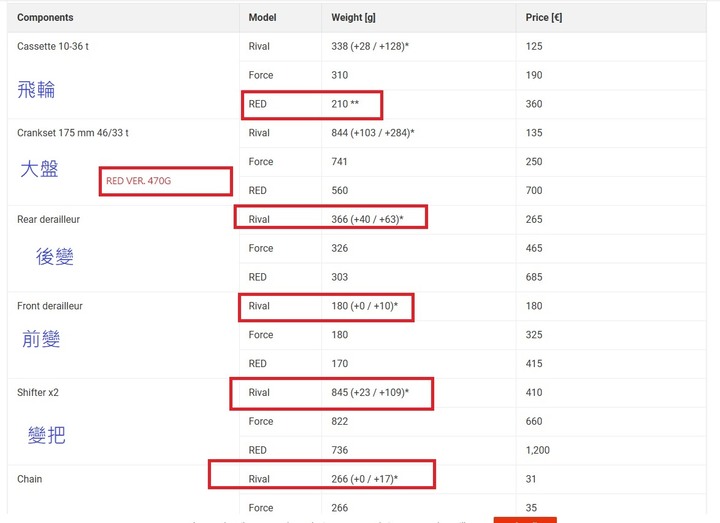Click the RED model cell in Front derailleur group
The width and height of the screenshot is (720, 523).
(257, 364)
